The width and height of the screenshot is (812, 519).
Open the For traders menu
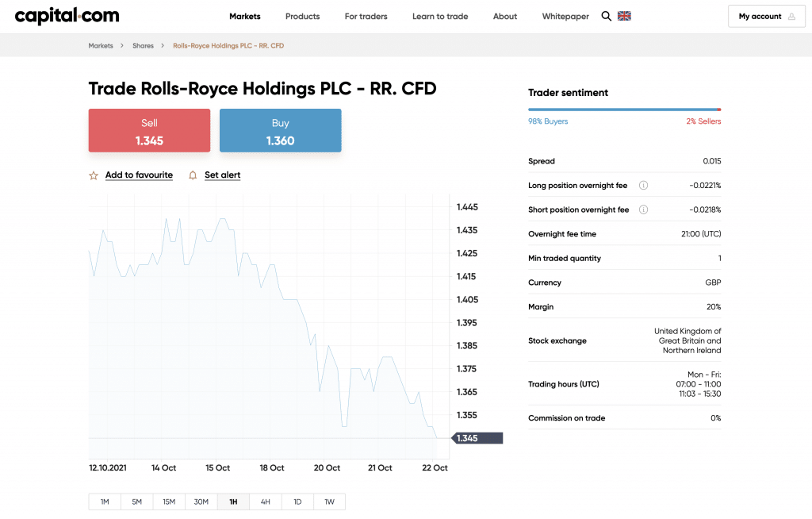(366, 17)
